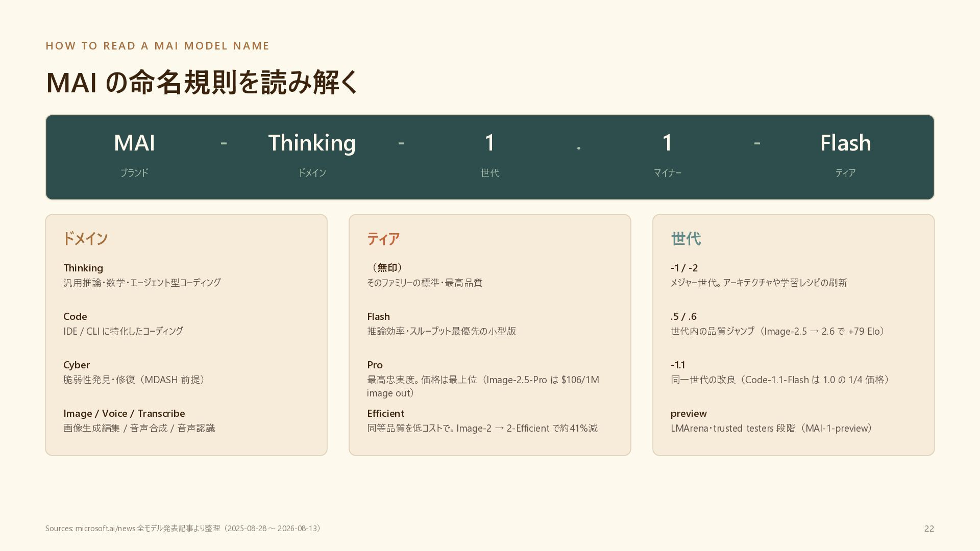980x551 pixels.
Task: Click '汎用推論・数学・エージェント型コーディング' description
Action: 142,283
